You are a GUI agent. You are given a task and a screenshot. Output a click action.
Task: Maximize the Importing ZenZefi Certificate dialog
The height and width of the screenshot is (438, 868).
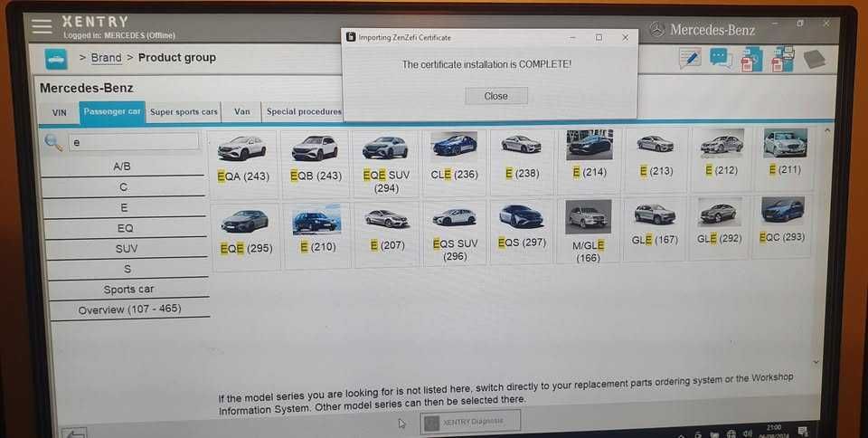(599, 37)
